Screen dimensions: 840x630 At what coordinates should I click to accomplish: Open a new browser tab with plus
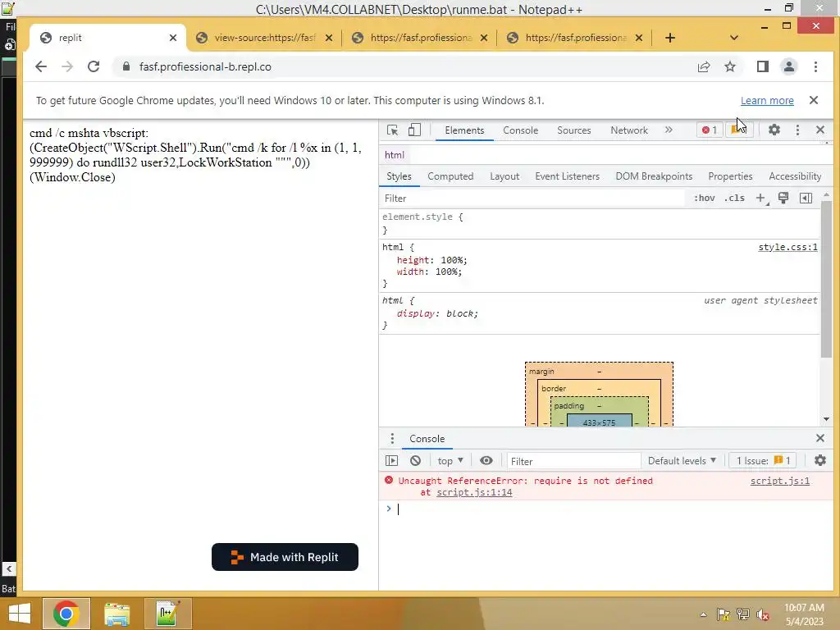pos(669,38)
